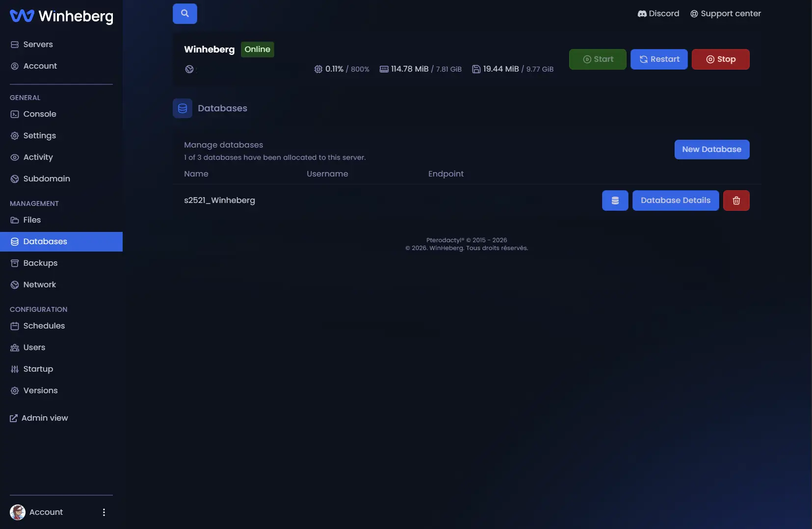Screen dimensions: 812x529
Task: Click the Name column header
Action: (196, 174)
